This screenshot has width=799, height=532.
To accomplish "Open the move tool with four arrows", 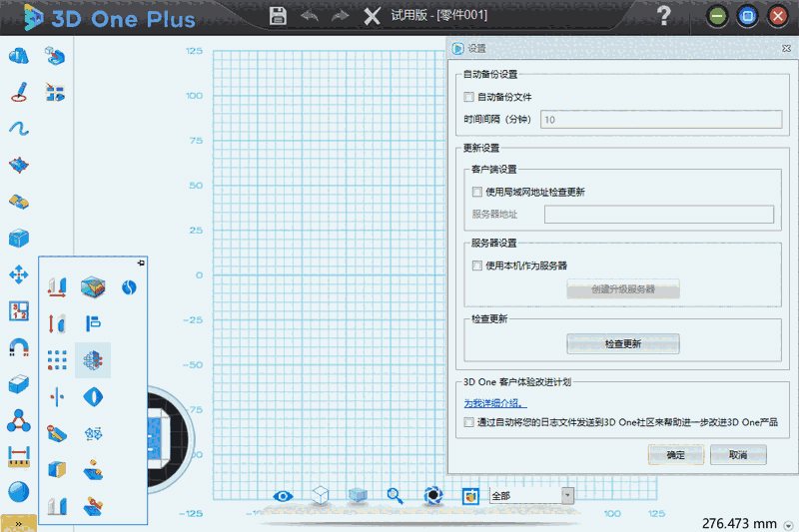I will tap(19, 274).
